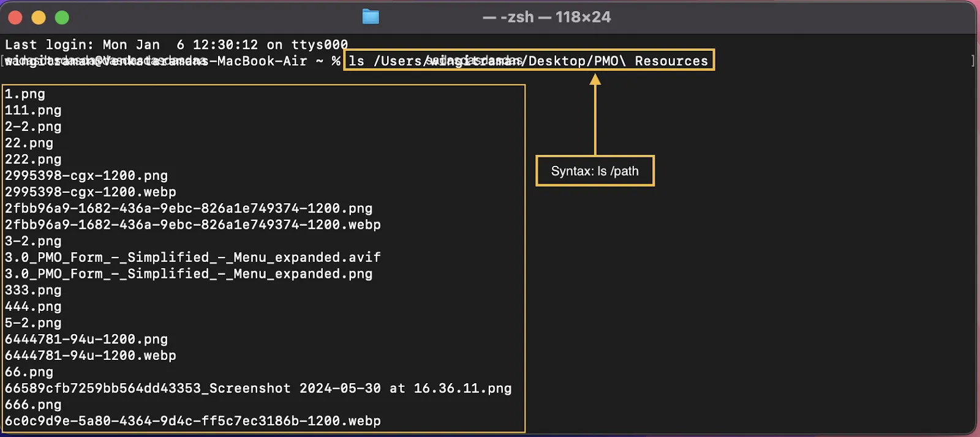This screenshot has height=437, width=980.
Task: Select '66589cfb7259bb564dd43353_Screenshot 2024-05-30' file line
Action: 258,388
